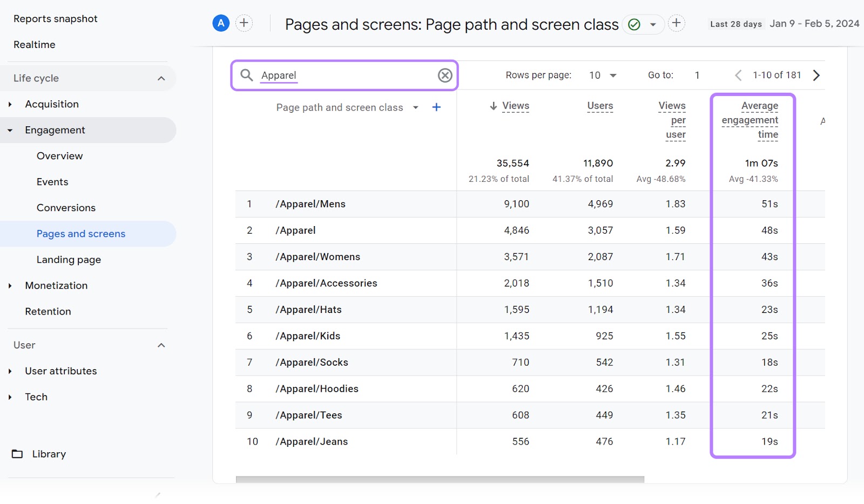
Task: Collapse the User section
Action: [x=161, y=345]
